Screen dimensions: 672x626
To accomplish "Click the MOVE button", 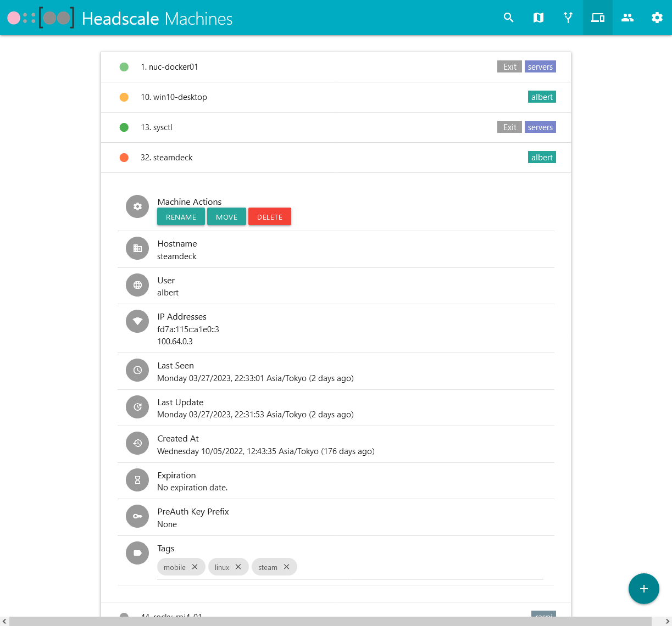I will click(226, 217).
